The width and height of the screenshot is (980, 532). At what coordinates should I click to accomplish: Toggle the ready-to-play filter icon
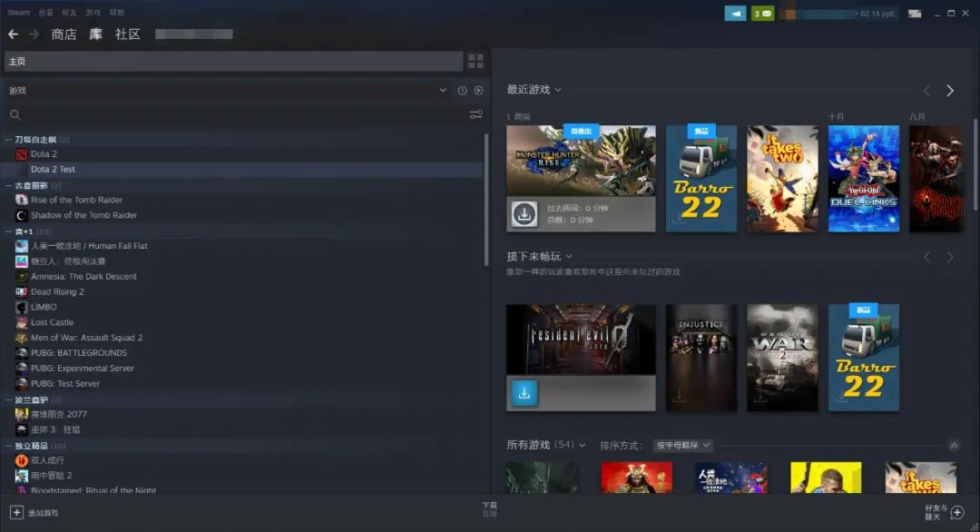point(478,91)
